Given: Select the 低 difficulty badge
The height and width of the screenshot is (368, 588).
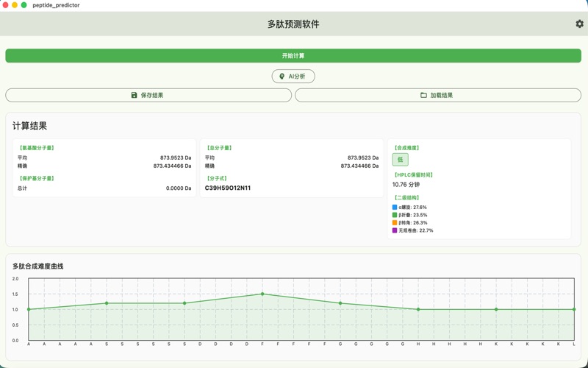Looking at the screenshot, I should tap(400, 160).
